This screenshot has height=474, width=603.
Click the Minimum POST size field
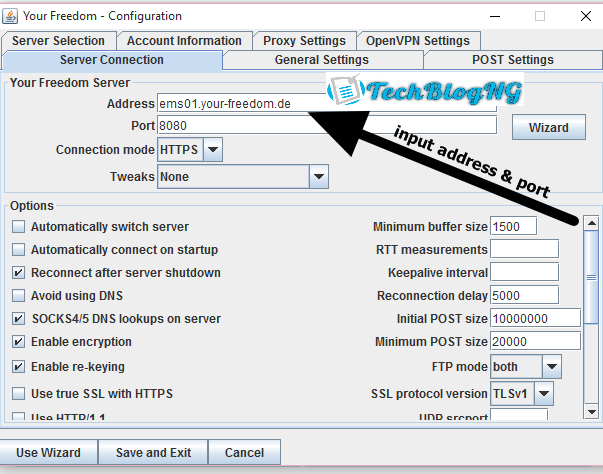[535, 341]
